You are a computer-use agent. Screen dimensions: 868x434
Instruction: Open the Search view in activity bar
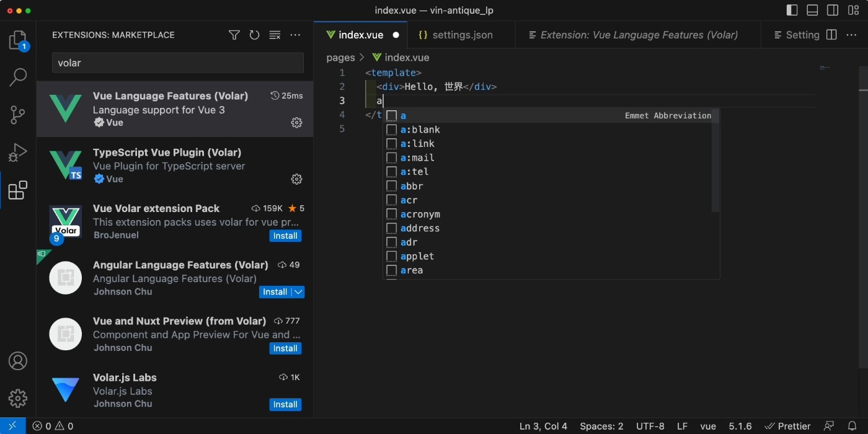tap(18, 77)
